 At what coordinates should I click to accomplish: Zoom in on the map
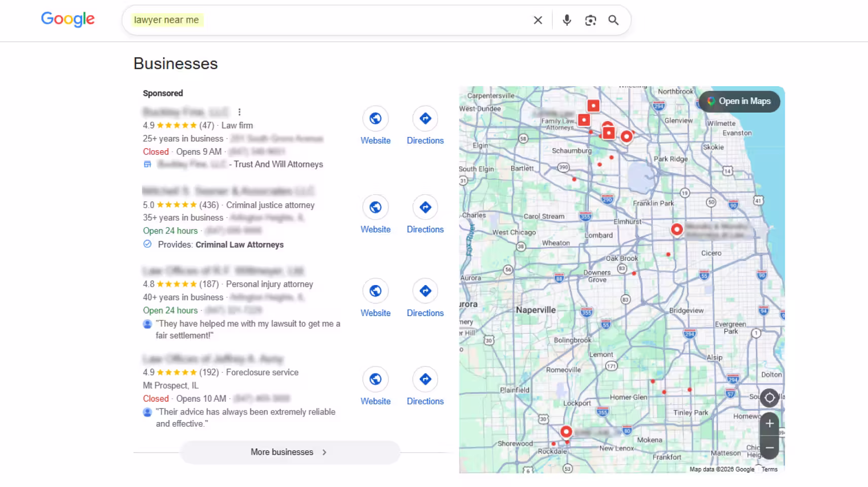(769, 424)
